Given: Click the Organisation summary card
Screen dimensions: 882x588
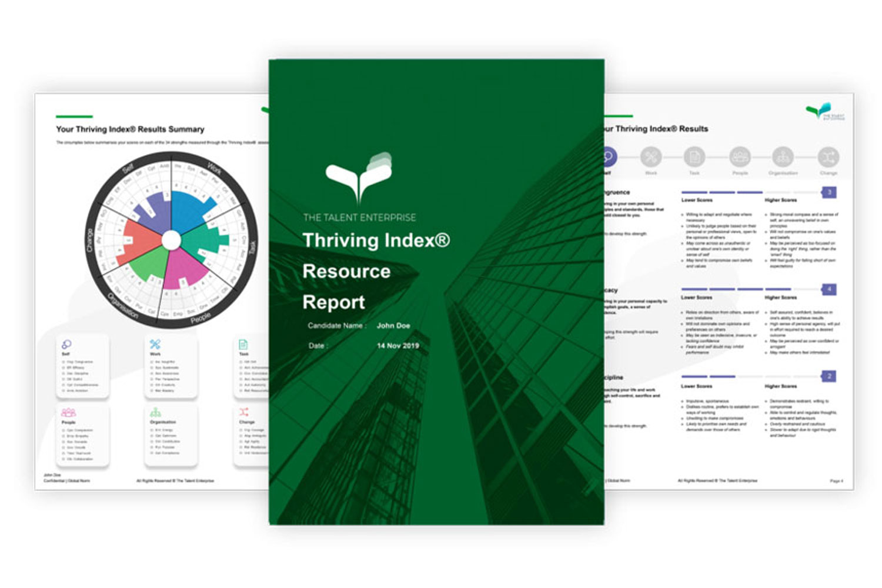Looking at the screenshot, I should coord(171,435).
